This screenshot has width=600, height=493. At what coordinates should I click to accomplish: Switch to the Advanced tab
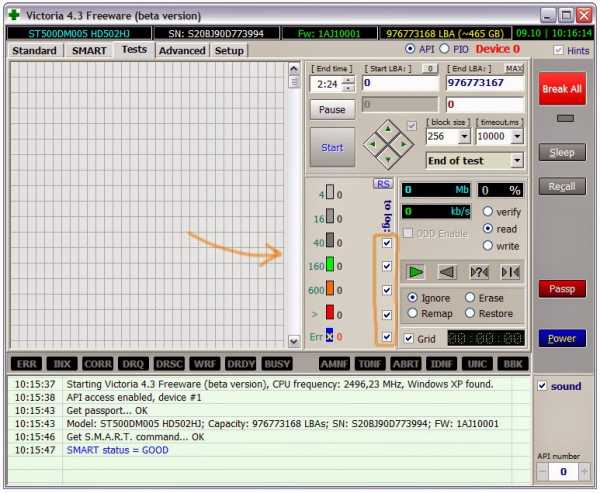[x=182, y=51]
